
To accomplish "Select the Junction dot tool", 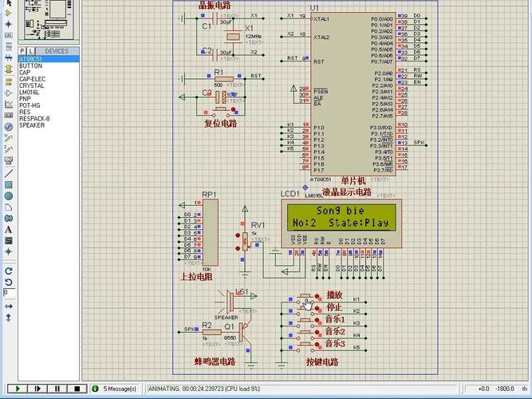I will (8, 24).
